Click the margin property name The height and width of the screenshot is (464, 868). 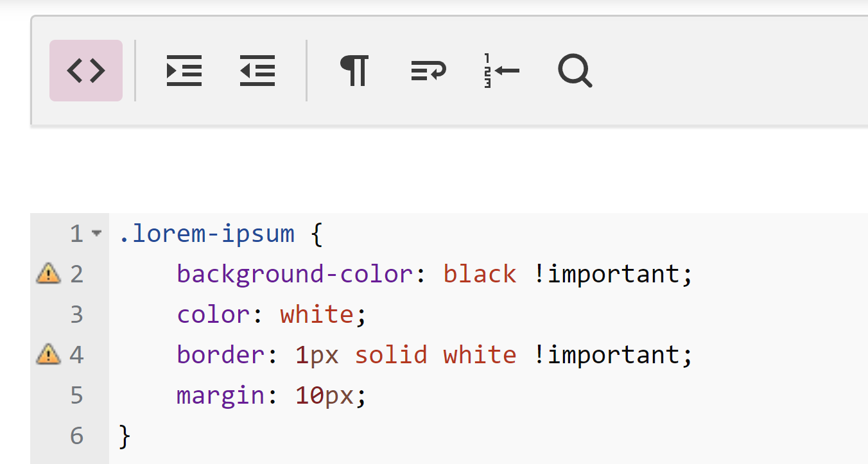click(221, 395)
